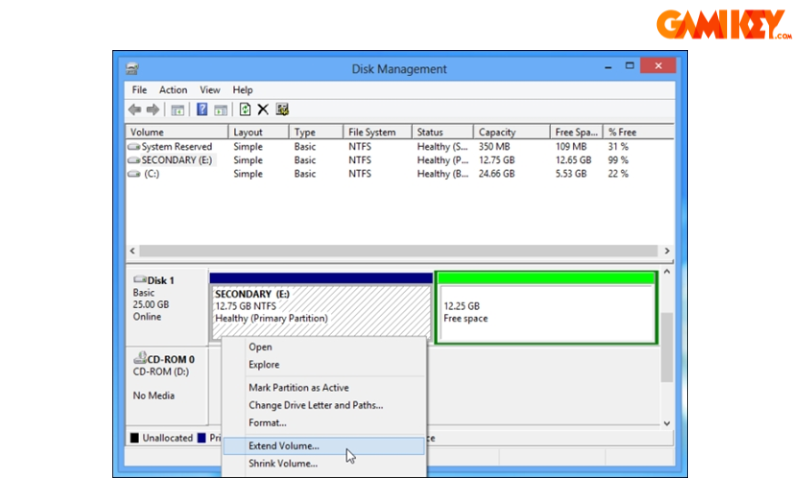
Task: Click the Refresh toolbar icon
Action: click(245, 109)
